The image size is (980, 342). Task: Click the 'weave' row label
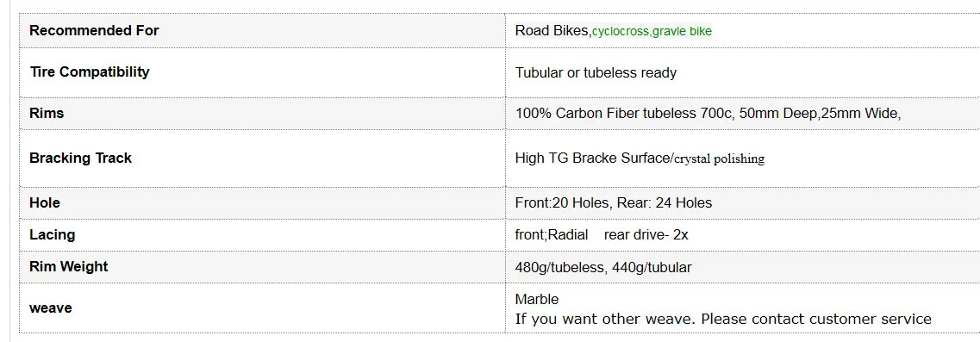point(50,308)
